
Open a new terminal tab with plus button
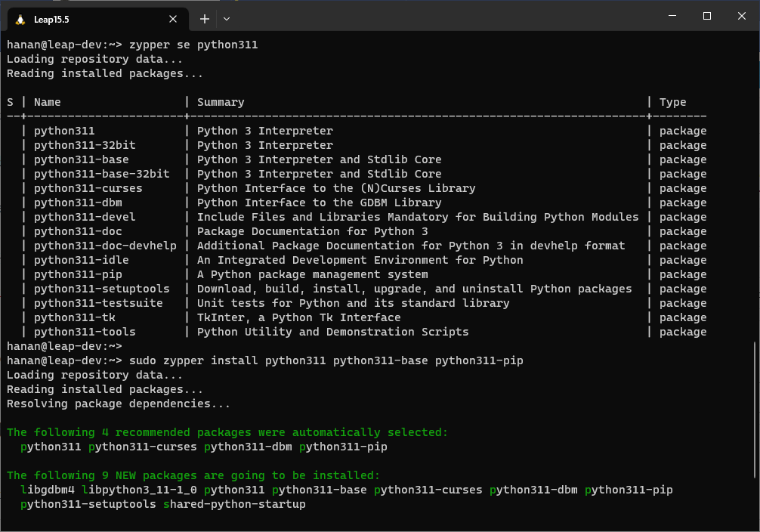[205, 20]
